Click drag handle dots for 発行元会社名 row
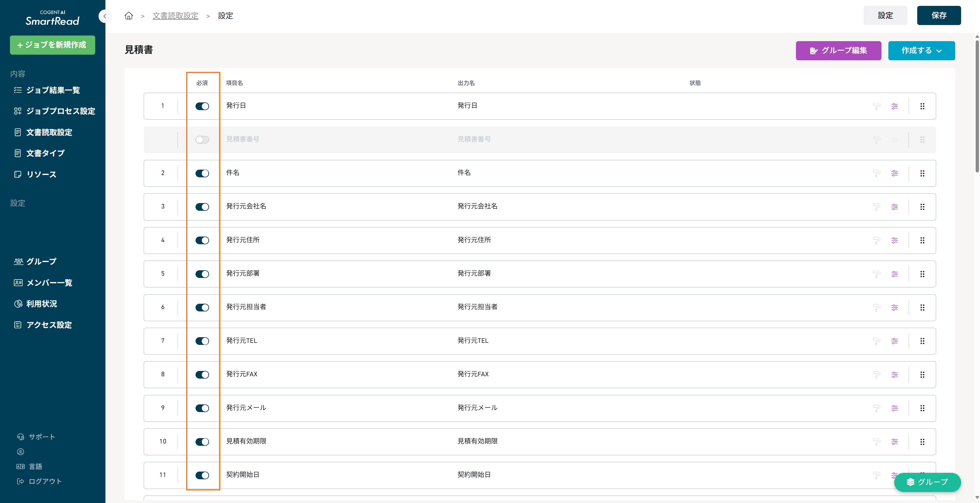Viewport: 980px width, 503px height. click(922, 207)
